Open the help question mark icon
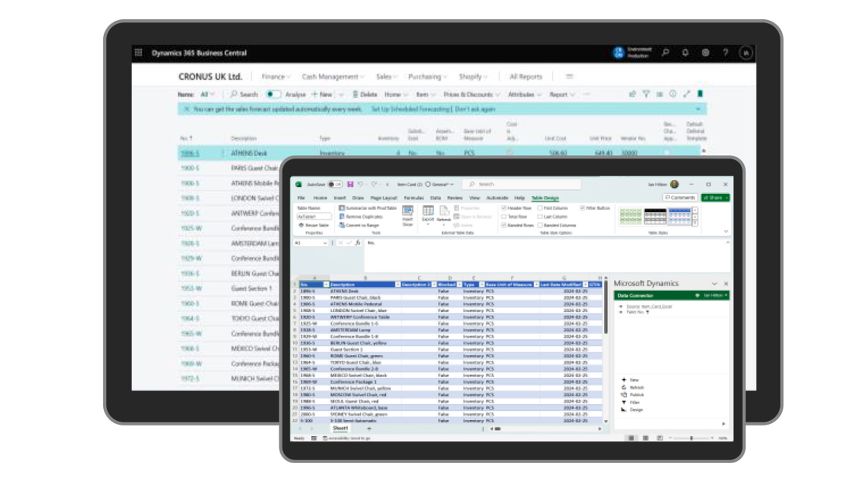This screenshot has height=482, width=868. [x=725, y=53]
